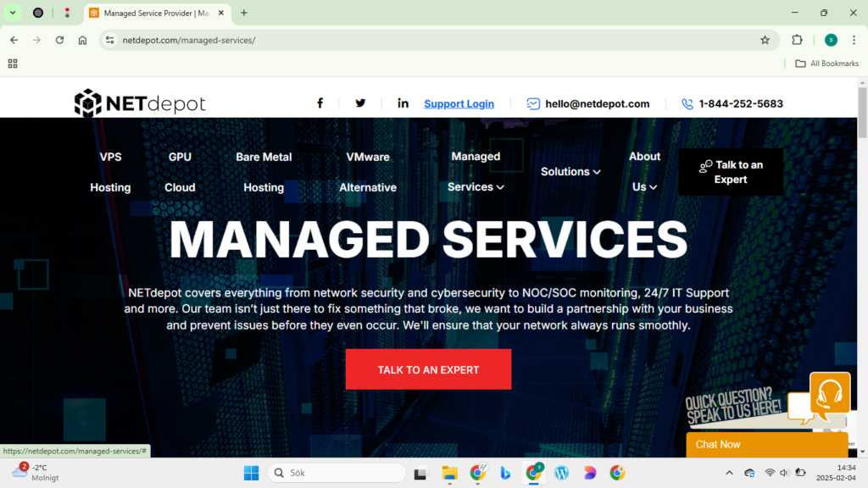Open a new browser tab
Screen dimensions: 868x488
point(244,13)
